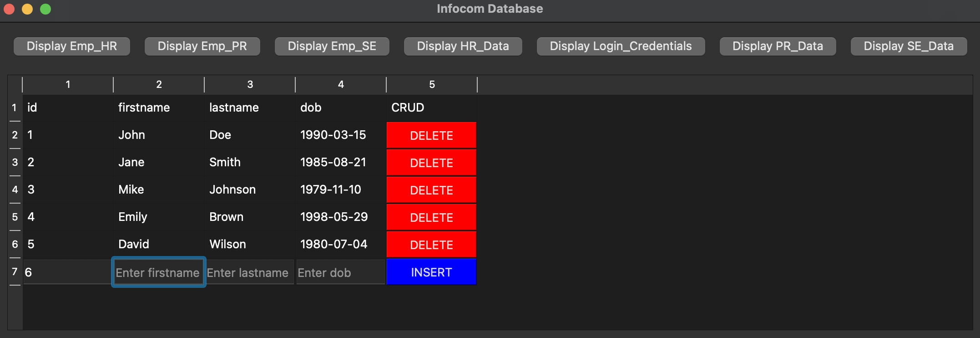Select the cell '1990-03-15'

coord(341,135)
